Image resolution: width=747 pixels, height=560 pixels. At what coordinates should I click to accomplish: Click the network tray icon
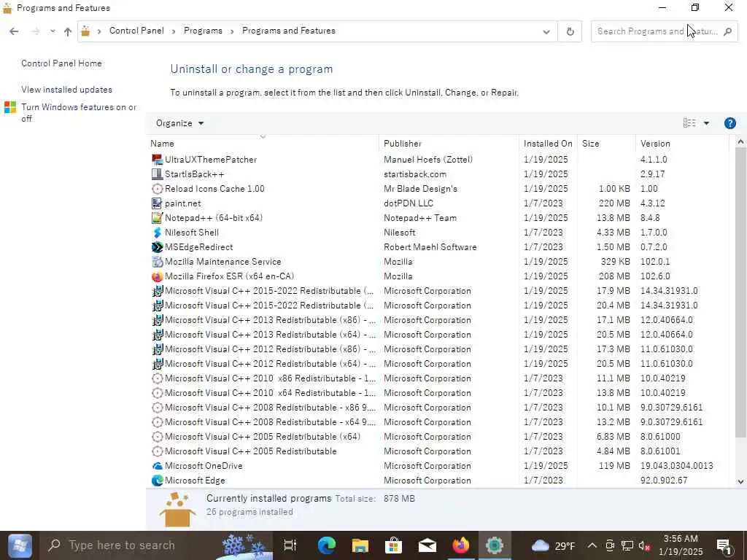tap(627, 545)
